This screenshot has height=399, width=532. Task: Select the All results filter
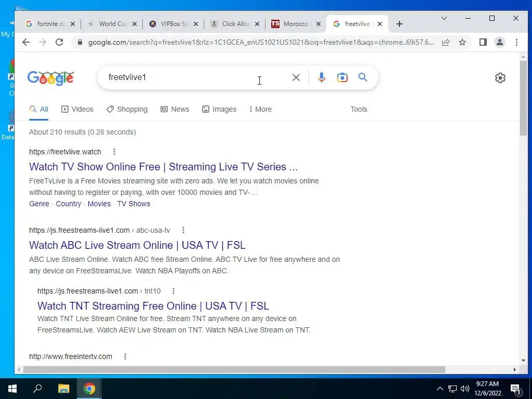pyautogui.click(x=38, y=109)
